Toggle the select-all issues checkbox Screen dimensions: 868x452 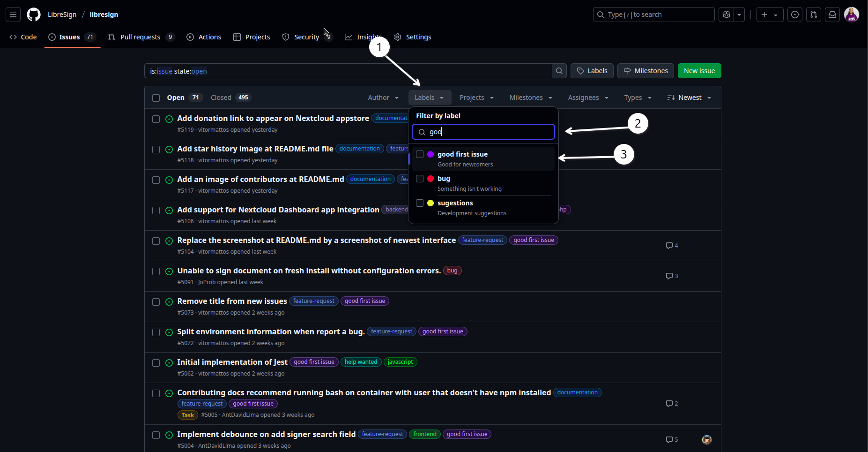[x=156, y=98]
